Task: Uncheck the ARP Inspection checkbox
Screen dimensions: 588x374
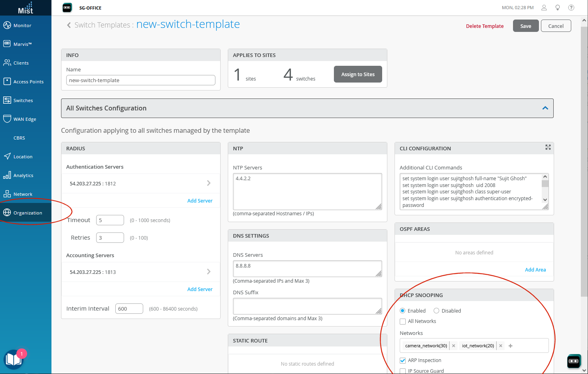Action: pyautogui.click(x=403, y=360)
